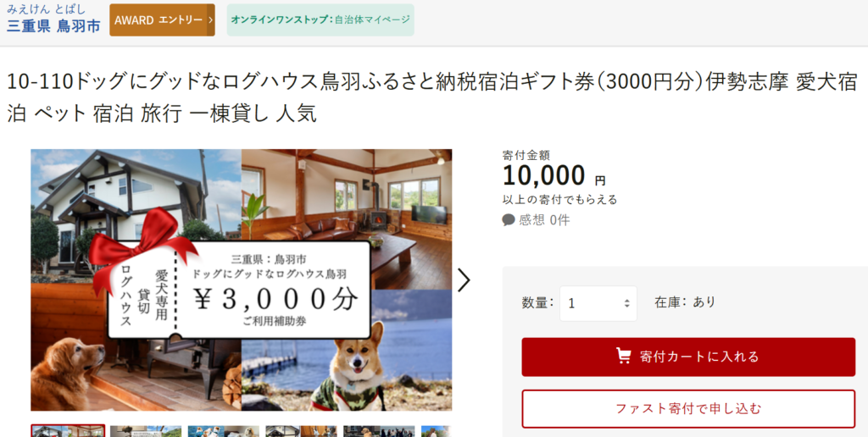Image resolution: width=868 pixels, height=437 pixels.
Task: Click the arrow on the AWARD エントリー badge
Action: (x=211, y=20)
